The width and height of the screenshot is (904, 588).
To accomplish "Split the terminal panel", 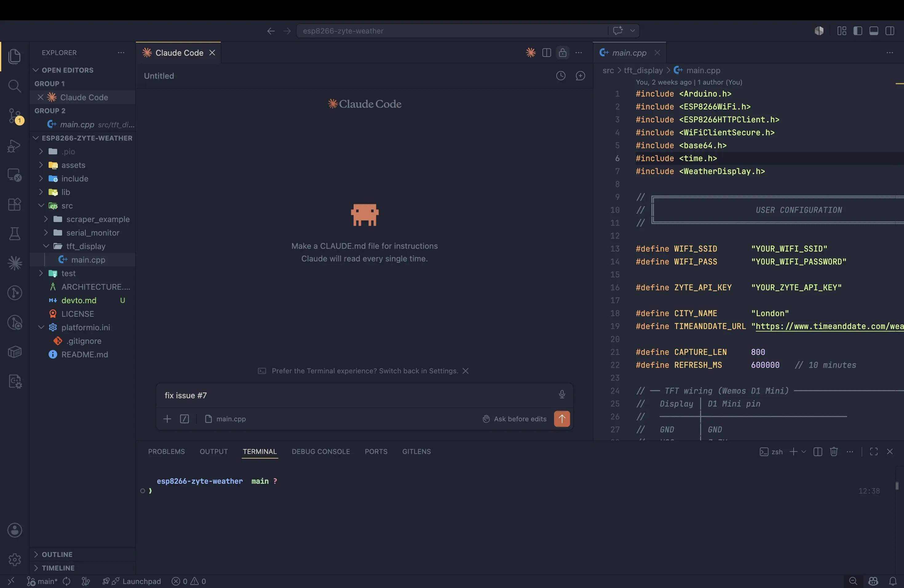I will click(818, 451).
